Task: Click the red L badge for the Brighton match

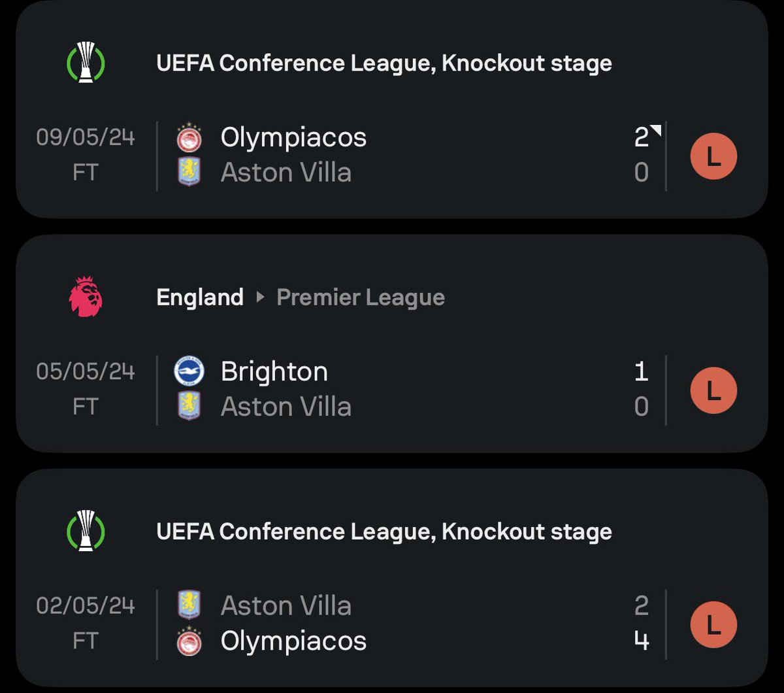Action: point(713,390)
